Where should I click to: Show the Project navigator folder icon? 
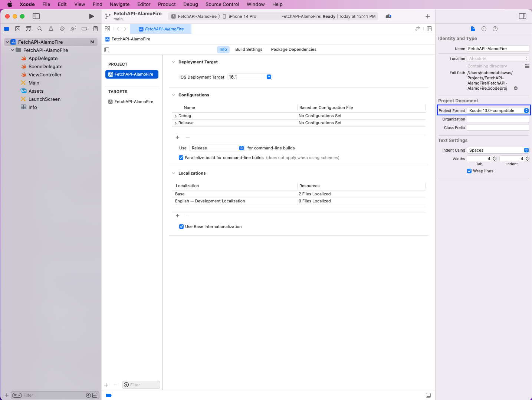(x=6, y=29)
